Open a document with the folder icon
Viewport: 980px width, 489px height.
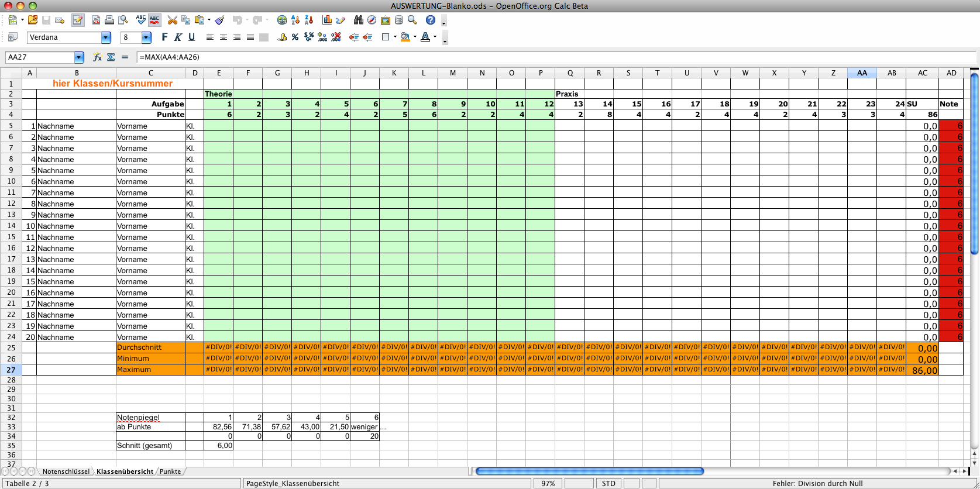point(33,20)
